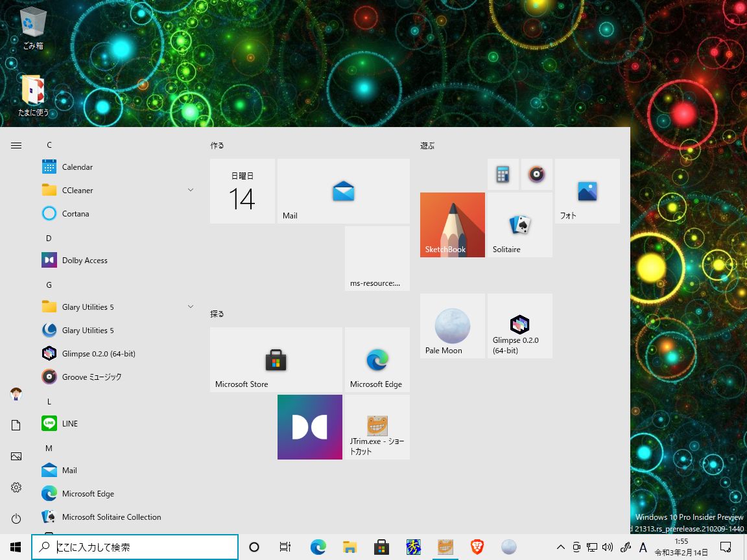The height and width of the screenshot is (560, 747).
Task: Launch the JTrim.exe shortcut tile
Action: 377,427
